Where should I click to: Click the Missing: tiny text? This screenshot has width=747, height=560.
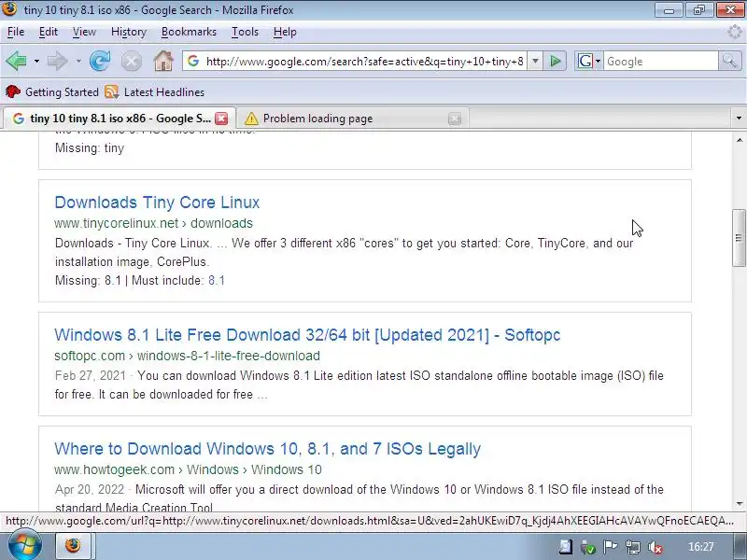coord(90,148)
